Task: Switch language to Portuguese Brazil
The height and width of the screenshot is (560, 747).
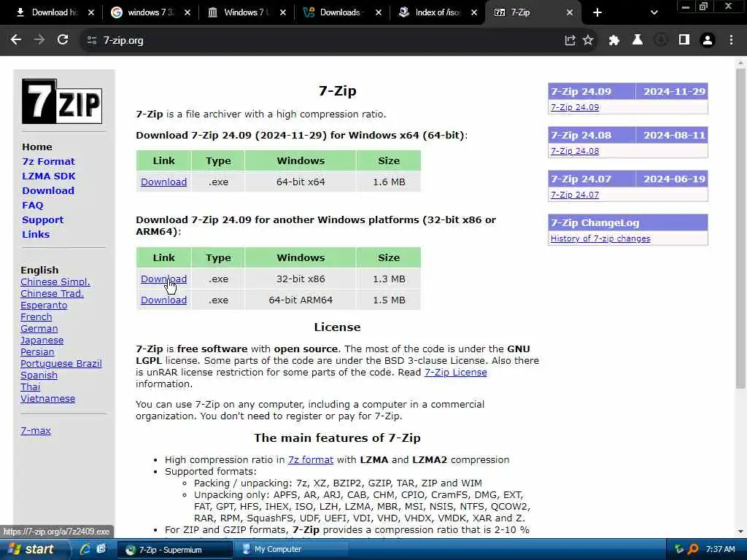Action: (x=61, y=363)
